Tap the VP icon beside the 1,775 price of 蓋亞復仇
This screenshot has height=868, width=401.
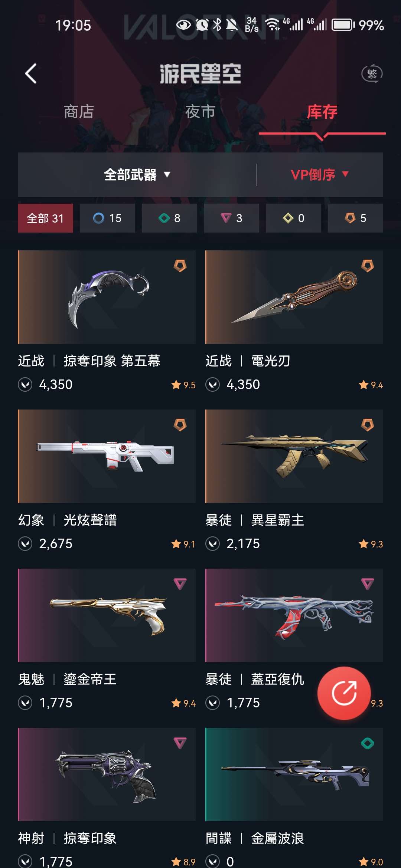click(213, 703)
